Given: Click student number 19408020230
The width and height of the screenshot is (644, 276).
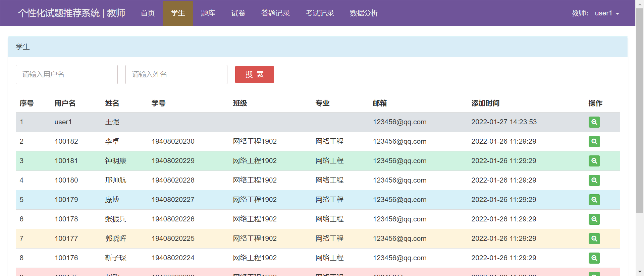Looking at the screenshot, I should 173,141.
